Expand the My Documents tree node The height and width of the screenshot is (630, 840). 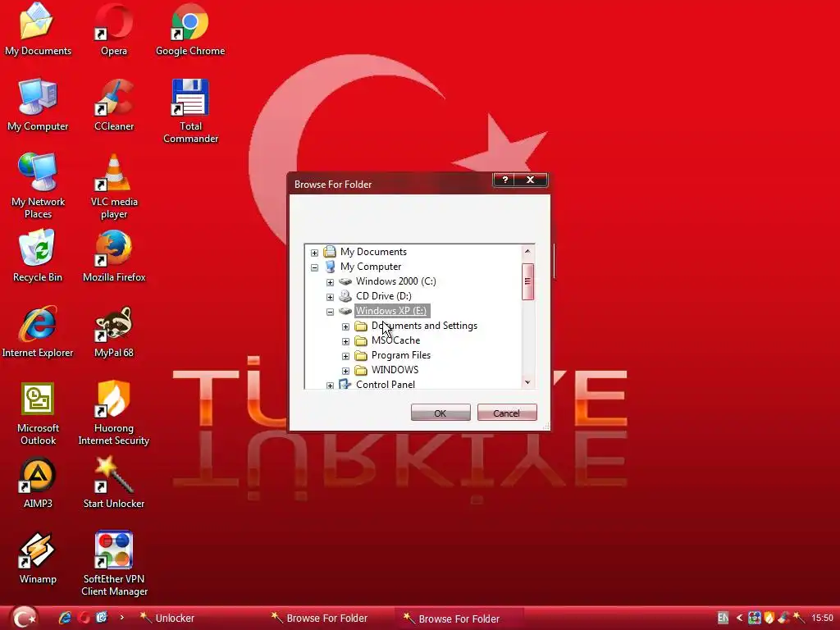(314, 253)
